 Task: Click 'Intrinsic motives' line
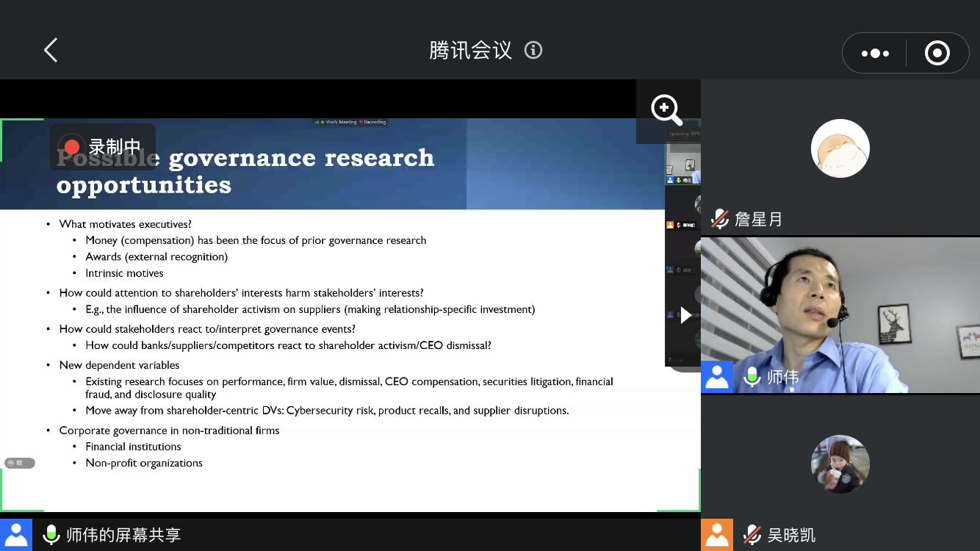click(x=125, y=273)
